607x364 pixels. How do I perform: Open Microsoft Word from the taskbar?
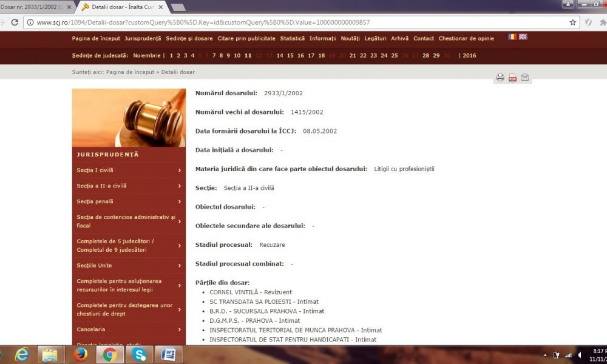tap(168, 354)
